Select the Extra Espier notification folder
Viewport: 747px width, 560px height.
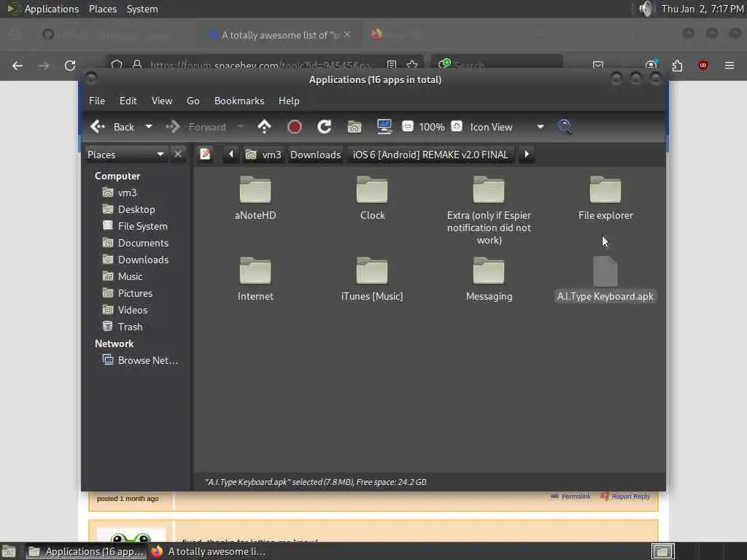489,190
